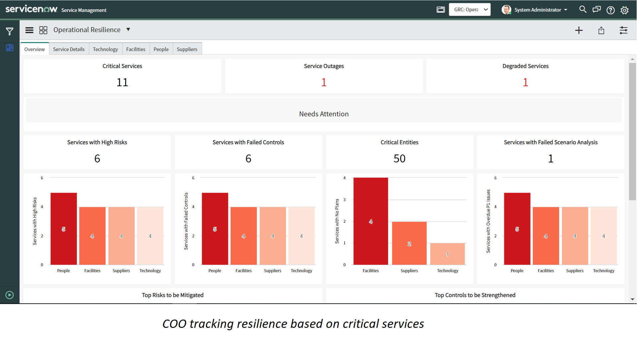This screenshot has height=364, width=639.
Task: Open the Connect chat icon
Action: tap(596, 10)
